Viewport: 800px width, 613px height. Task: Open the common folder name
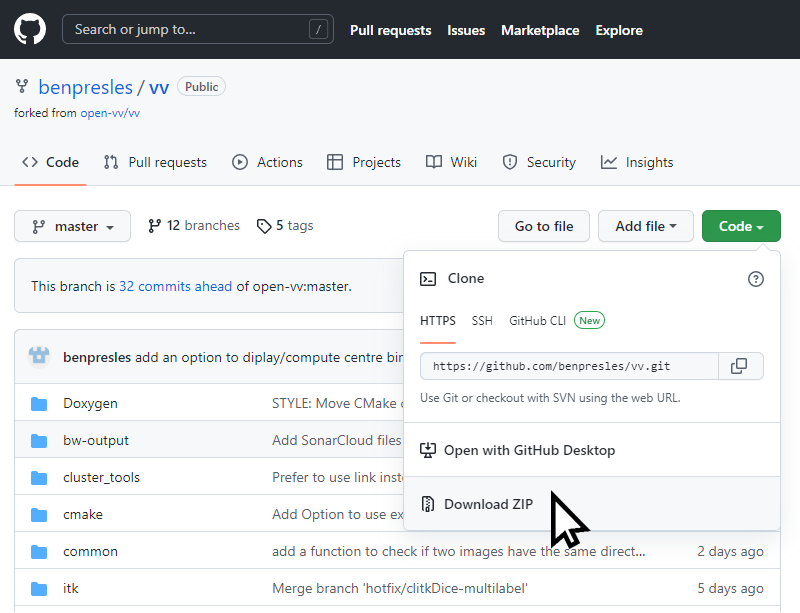[x=90, y=551]
